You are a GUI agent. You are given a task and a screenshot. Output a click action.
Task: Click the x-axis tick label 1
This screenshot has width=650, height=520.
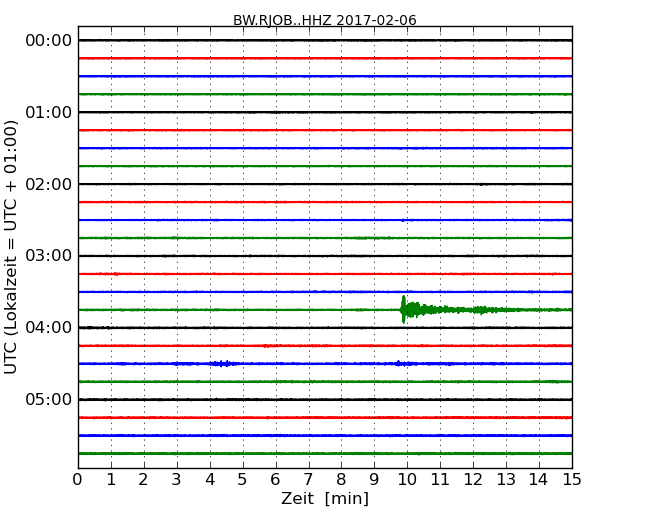tap(111, 480)
